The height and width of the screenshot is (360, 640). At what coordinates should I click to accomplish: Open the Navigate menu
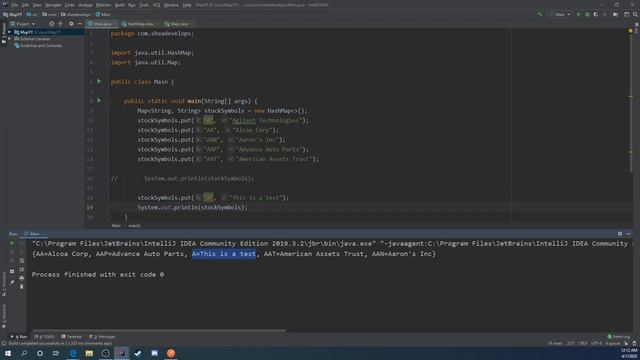pos(53,5)
